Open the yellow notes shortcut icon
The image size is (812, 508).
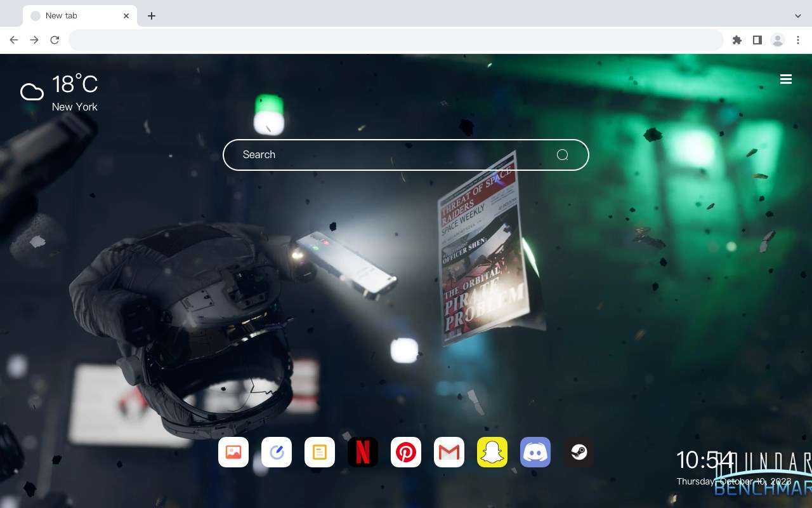[320, 452]
